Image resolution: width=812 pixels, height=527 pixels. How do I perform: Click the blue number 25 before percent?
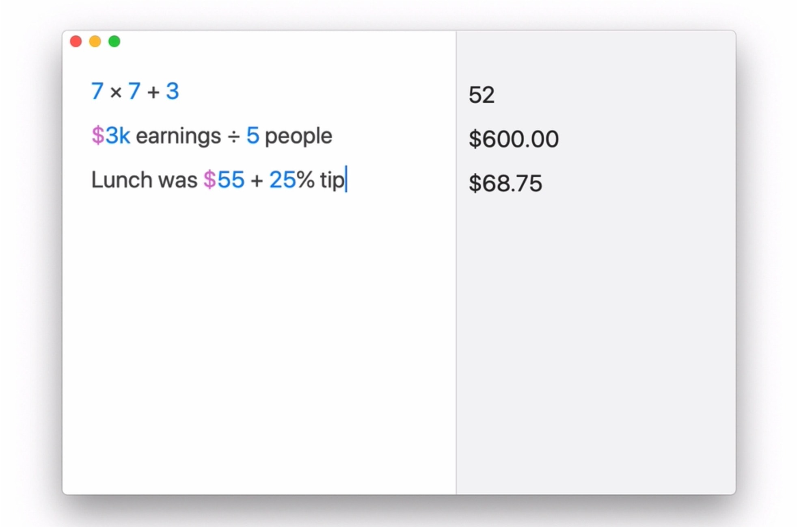point(283,180)
